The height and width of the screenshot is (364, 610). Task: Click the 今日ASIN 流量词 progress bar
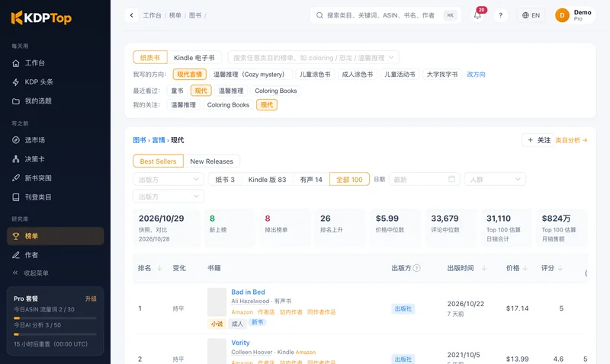[55, 318]
